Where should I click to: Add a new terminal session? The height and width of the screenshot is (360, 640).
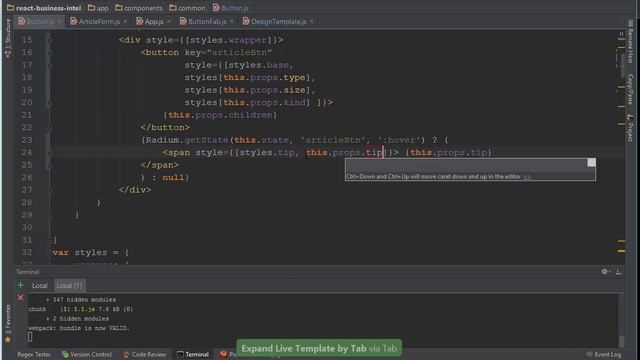pos(20,285)
